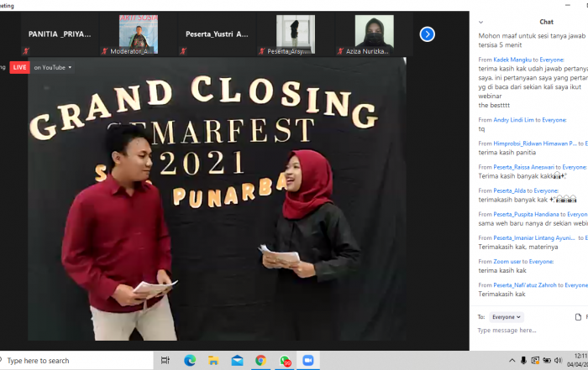This screenshot has width=588, height=370.
Task: Click the File attachment icon in chat
Action: [578, 317]
